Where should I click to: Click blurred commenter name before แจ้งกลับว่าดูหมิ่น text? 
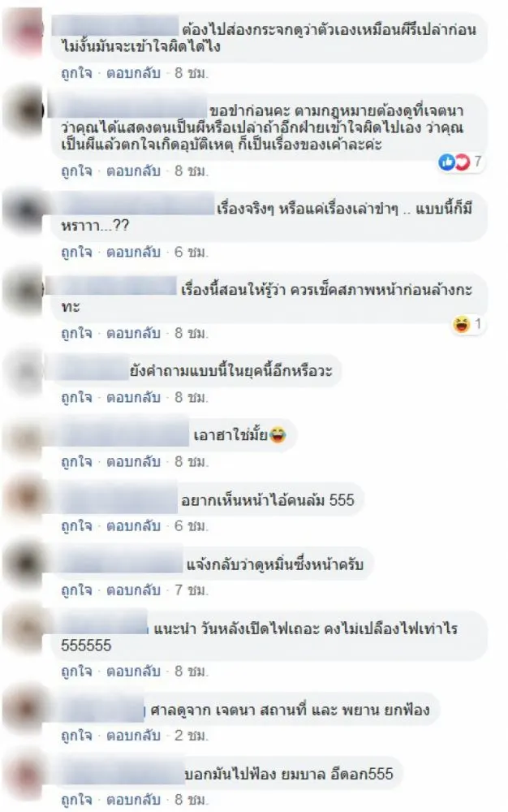point(119,564)
